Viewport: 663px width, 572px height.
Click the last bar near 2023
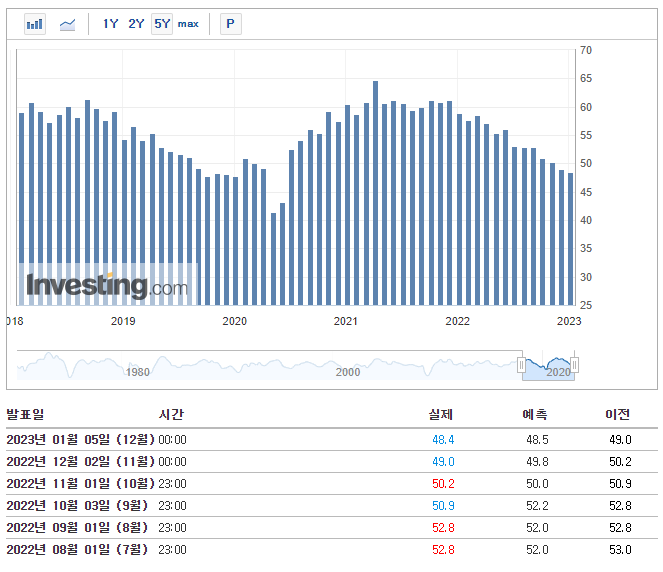[x=570, y=239]
